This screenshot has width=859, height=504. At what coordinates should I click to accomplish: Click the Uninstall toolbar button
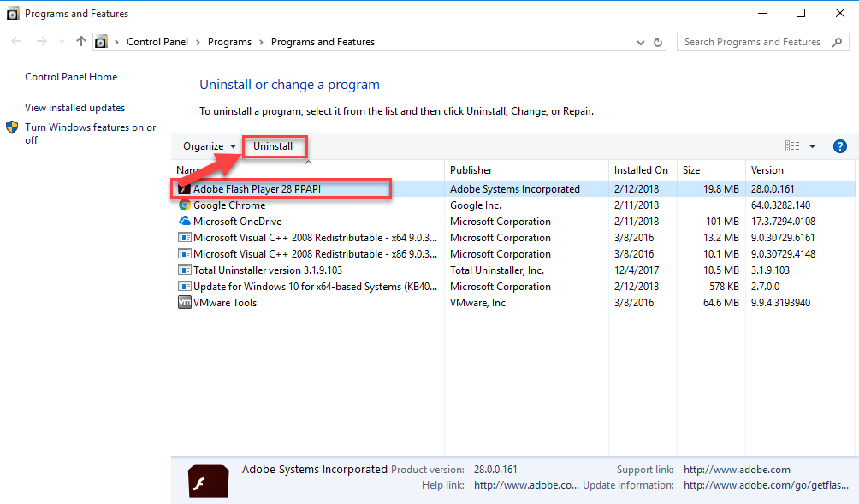(x=274, y=146)
